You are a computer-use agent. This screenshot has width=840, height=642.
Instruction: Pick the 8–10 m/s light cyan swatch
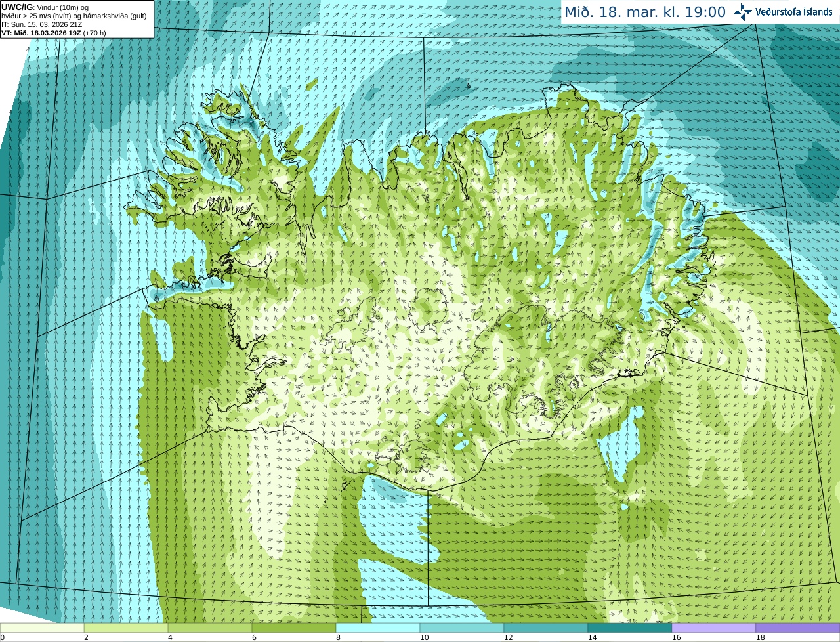378,628
